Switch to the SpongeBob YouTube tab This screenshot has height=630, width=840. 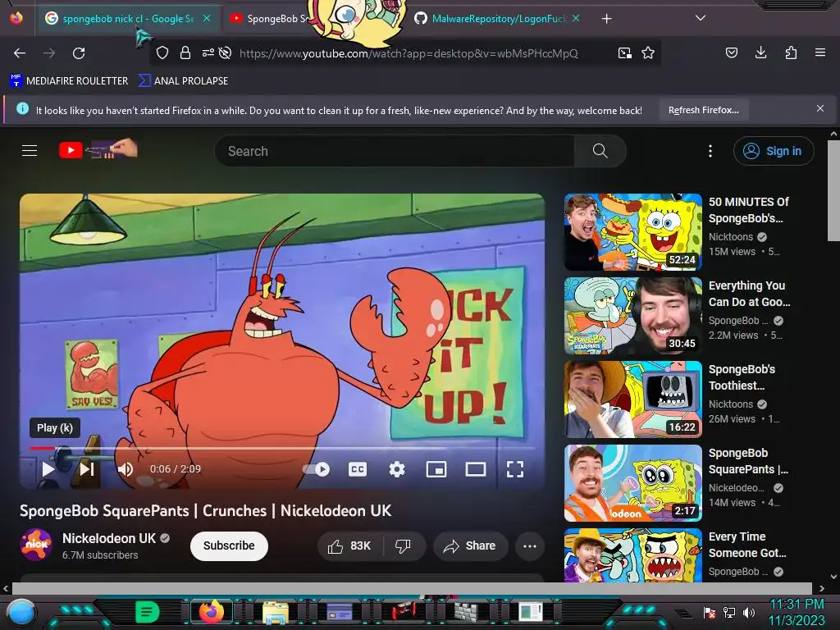pyautogui.click(x=268, y=19)
